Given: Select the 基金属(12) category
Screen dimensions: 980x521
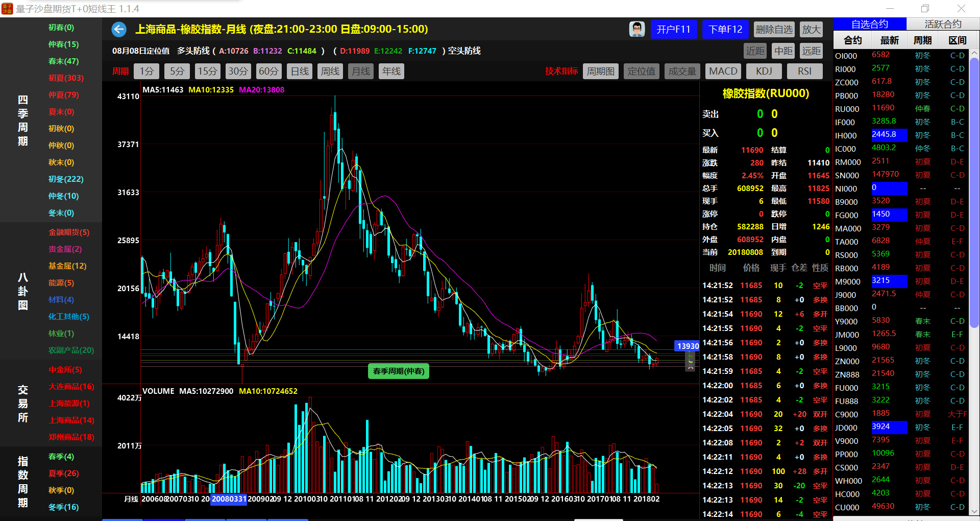Looking at the screenshot, I should [x=67, y=266].
